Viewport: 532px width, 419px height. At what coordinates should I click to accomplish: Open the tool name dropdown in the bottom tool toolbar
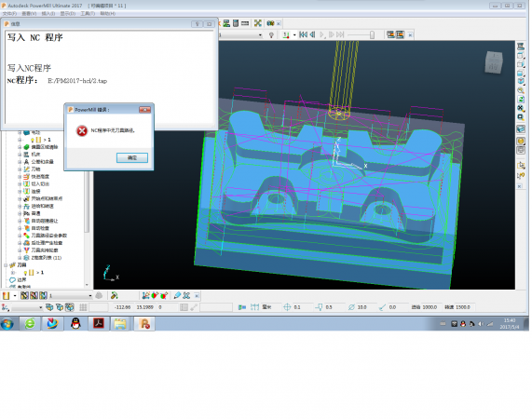point(90,296)
